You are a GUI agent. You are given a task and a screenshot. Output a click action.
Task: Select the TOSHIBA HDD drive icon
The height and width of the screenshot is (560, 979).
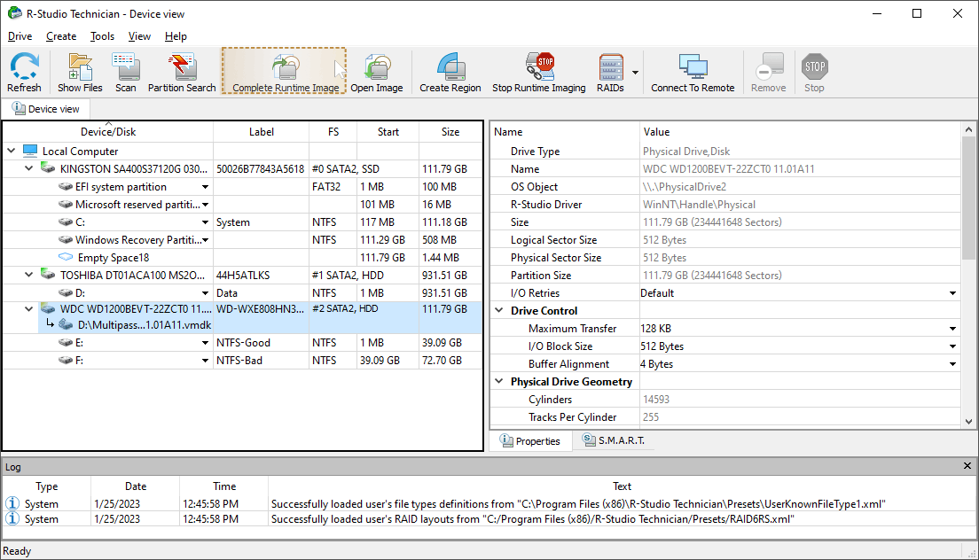(48, 274)
